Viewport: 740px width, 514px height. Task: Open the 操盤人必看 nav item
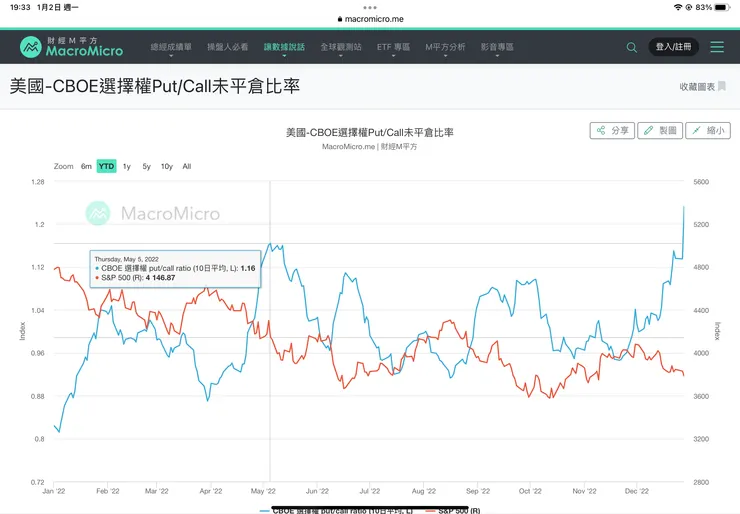(227, 47)
